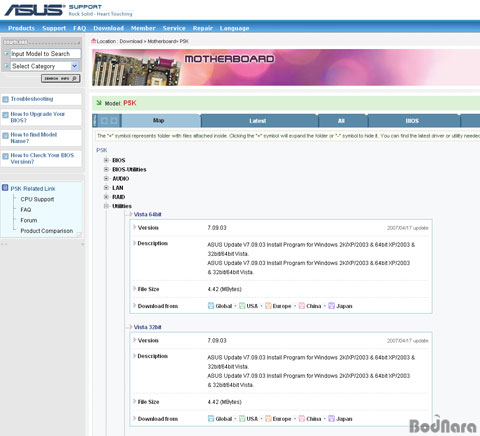480x436 pixels.
Task: Switch to the BIOS tab
Action: click(x=412, y=121)
